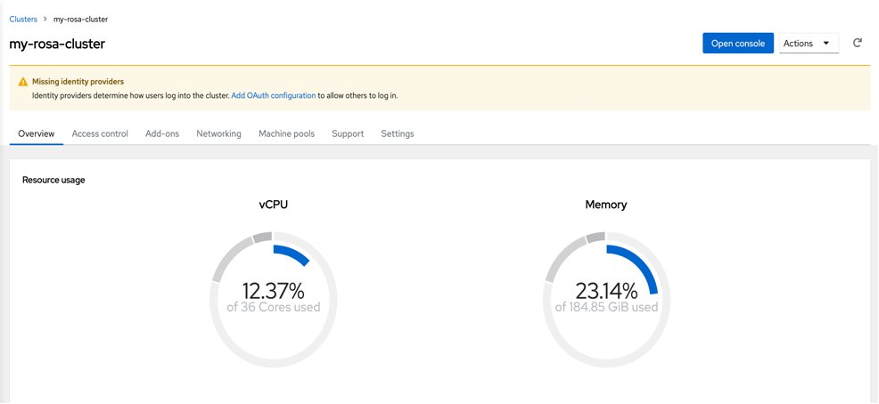Viewport: 879px width, 404px height.
Task: Open the Add-ons tab
Action: (x=162, y=134)
